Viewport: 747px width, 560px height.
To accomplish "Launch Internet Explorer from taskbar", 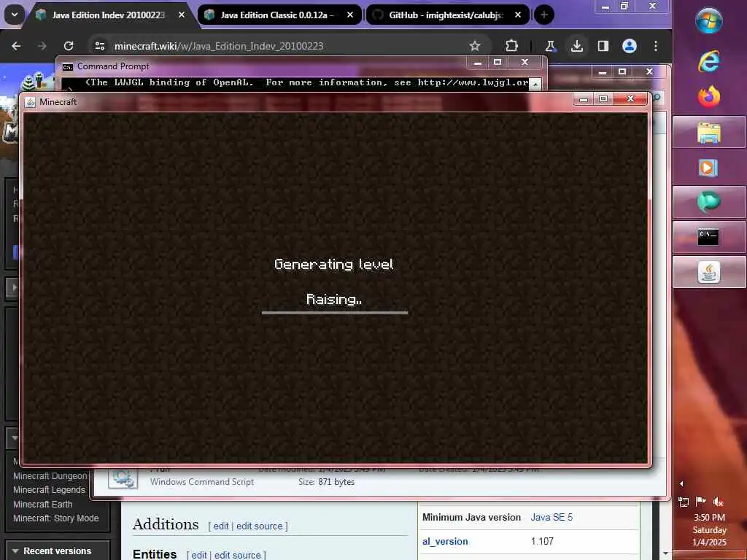I will click(709, 61).
